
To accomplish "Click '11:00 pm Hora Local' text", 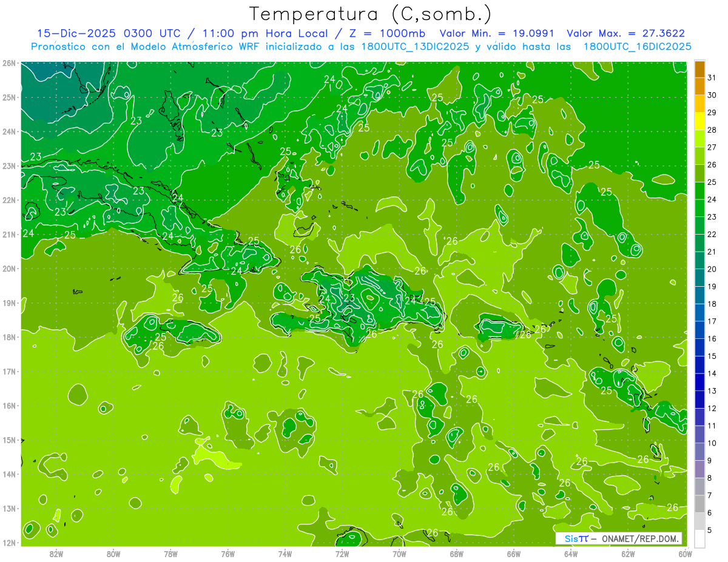I will pyautogui.click(x=264, y=33).
